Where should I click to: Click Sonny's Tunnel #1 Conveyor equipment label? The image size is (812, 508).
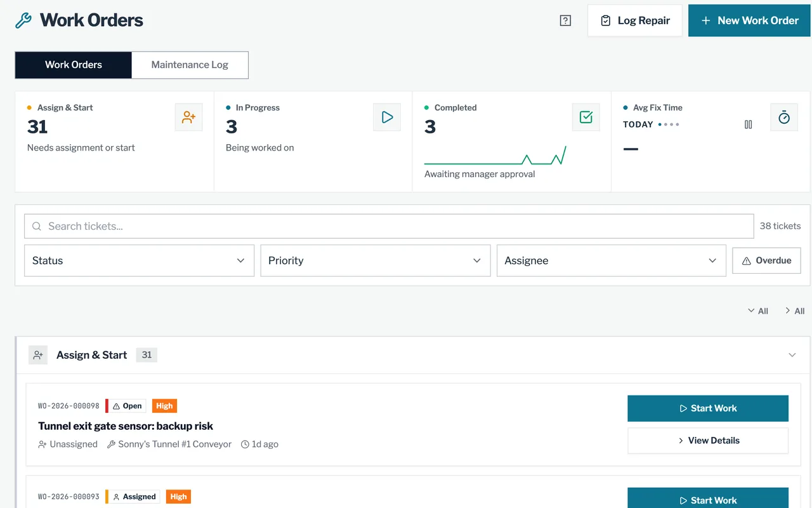(169, 444)
